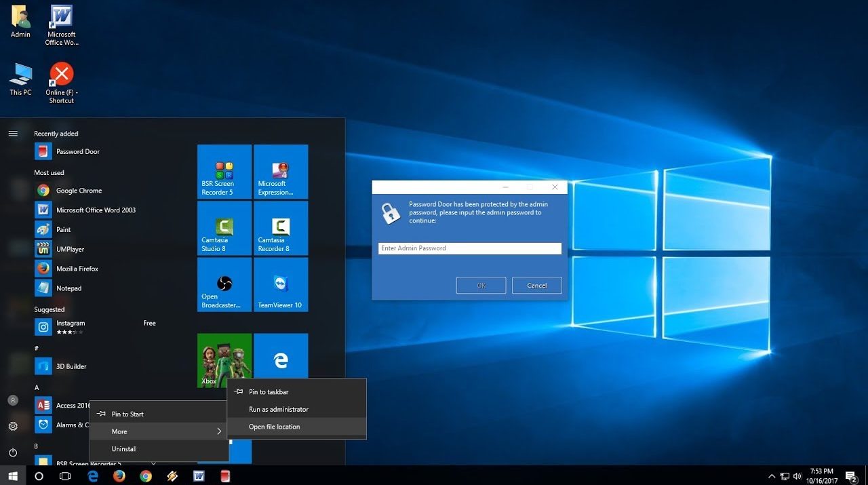
Task: Click the Firefox icon on the taskbar
Action: 119,476
